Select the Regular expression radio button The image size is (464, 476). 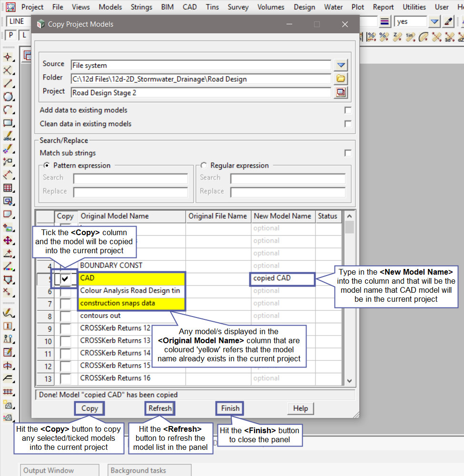[204, 166]
